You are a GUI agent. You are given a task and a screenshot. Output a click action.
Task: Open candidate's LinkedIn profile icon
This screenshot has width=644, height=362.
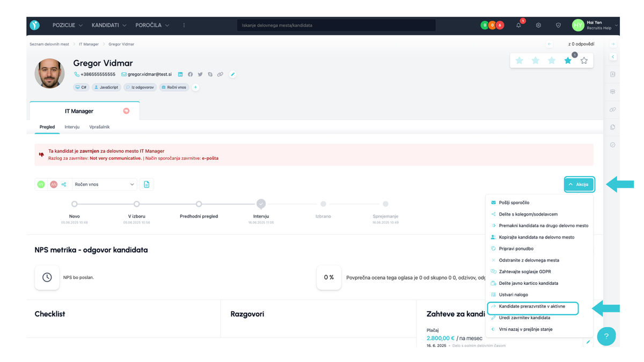click(x=181, y=75)
